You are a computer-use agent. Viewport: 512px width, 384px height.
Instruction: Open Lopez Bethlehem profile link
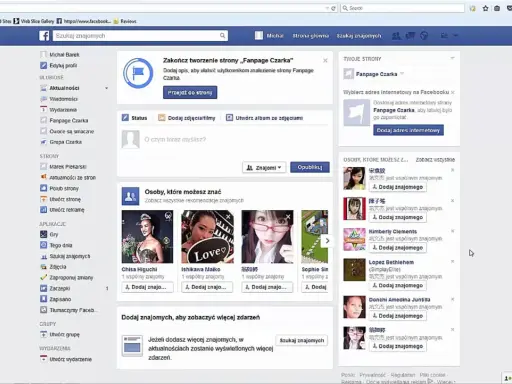[391, 262]
